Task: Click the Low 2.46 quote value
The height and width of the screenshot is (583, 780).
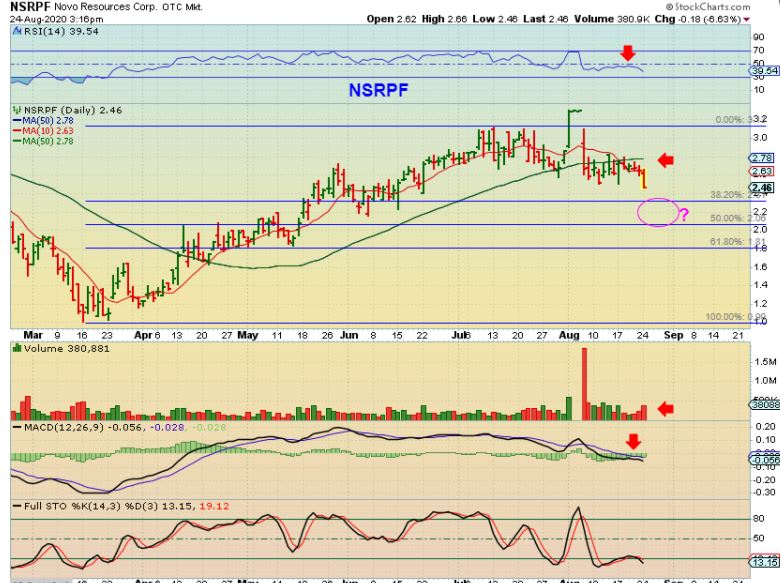Action: click(495, 19)
